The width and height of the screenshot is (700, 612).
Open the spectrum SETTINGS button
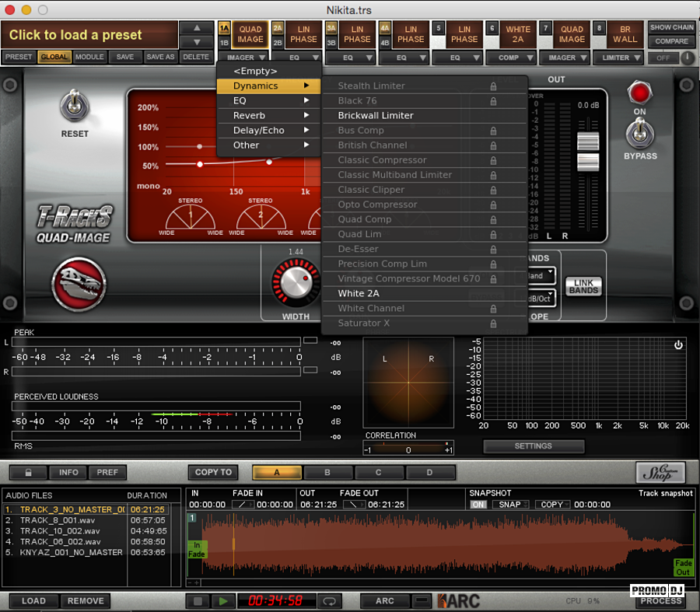point(534,446)
